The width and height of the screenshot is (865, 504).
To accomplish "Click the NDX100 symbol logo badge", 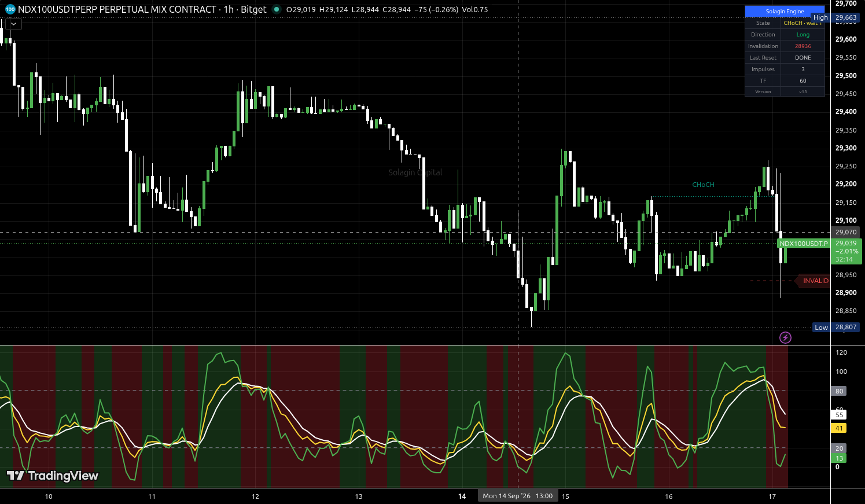I will tap(10, 9).
